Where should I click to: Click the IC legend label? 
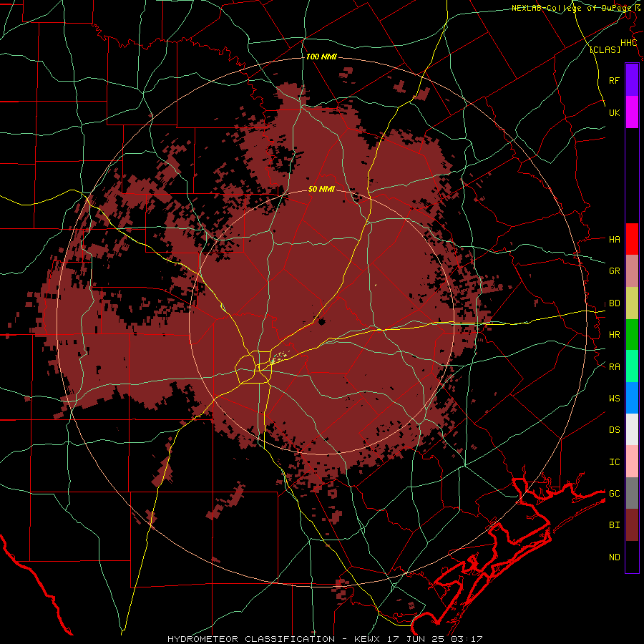614,462
